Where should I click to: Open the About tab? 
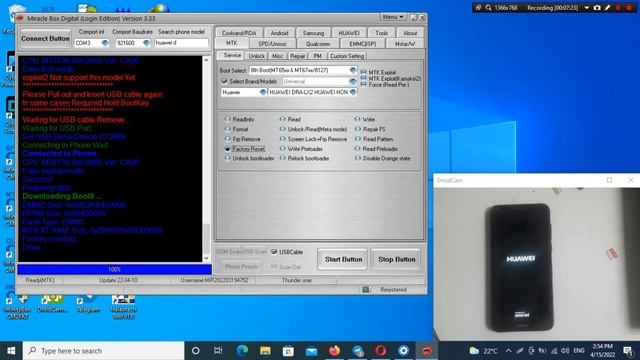[410, 33]
